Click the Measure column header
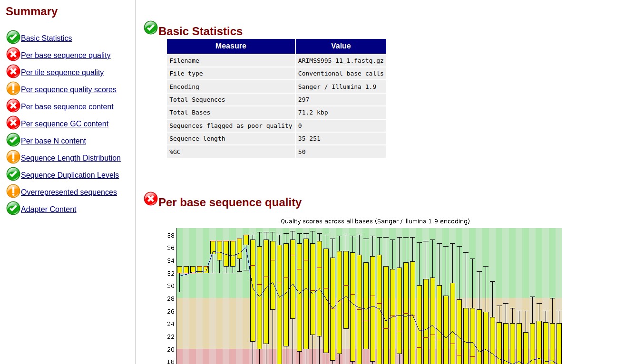 [x=231, y=46]
